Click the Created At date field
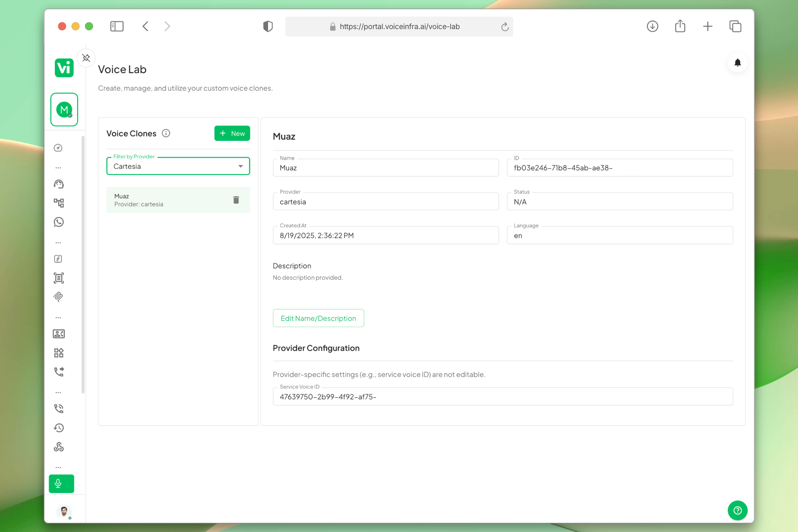The height and width of the screenshot is (532, 798). tap(386, 235)
